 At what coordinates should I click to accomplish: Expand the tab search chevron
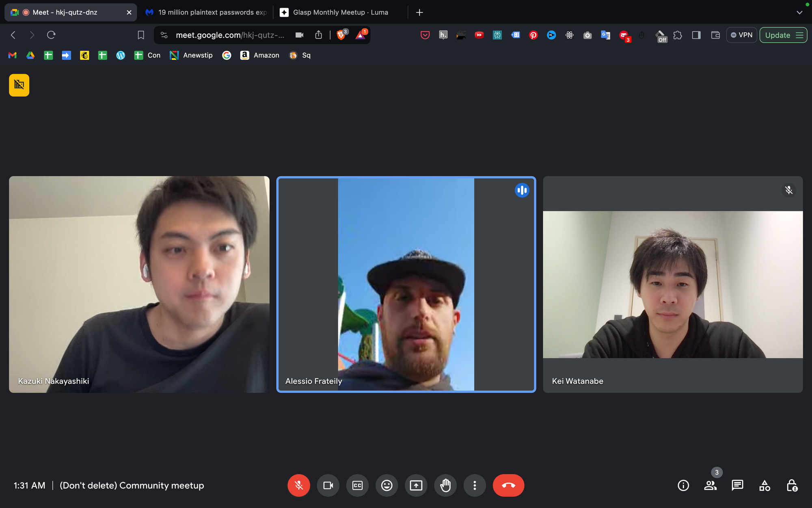[799, 12]
